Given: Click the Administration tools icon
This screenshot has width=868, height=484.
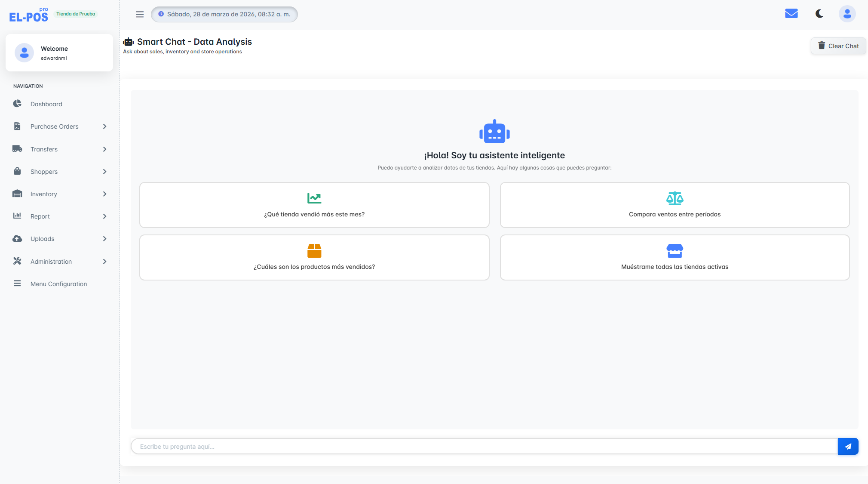Looking at the screenshot, I should pyautogui.click(x=17, y=261).
